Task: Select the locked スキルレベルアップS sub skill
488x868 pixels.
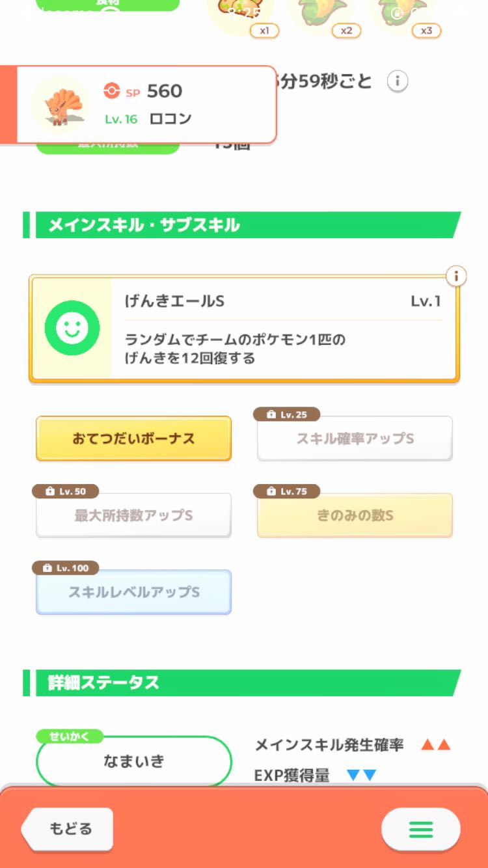Action: coord(133,593)
